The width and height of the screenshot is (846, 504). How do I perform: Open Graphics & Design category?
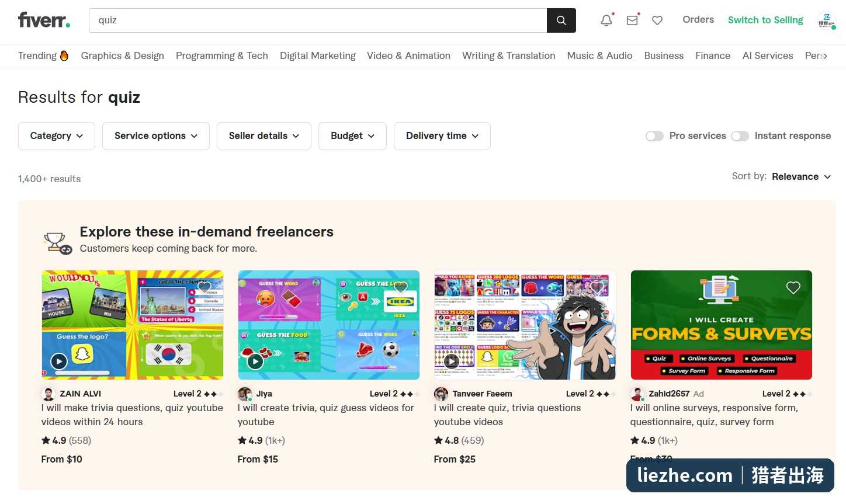click(x=123, y=55)
